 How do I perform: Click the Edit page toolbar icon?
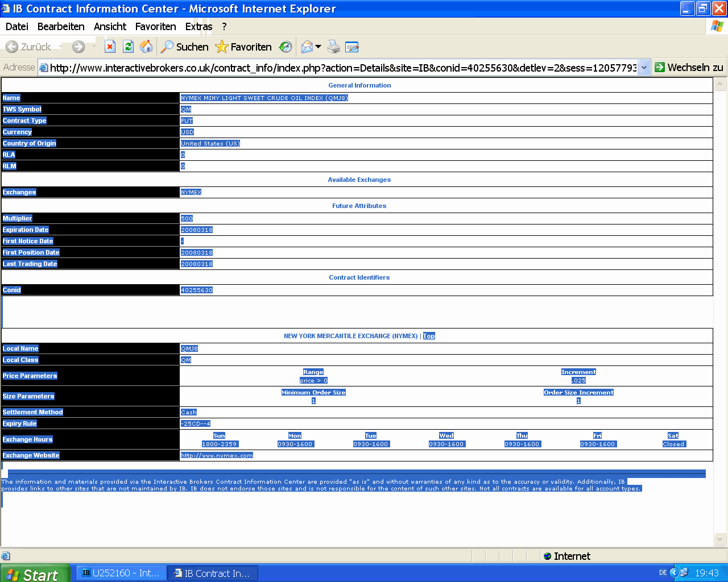pos(352,47)
